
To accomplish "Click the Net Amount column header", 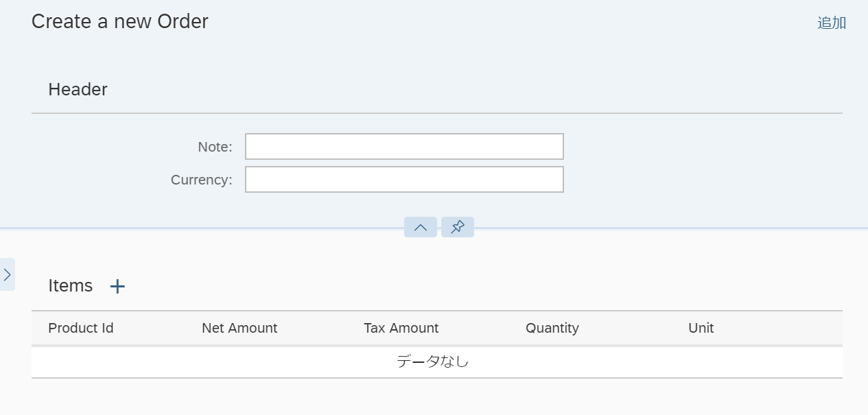I will [x=239, y=328].
